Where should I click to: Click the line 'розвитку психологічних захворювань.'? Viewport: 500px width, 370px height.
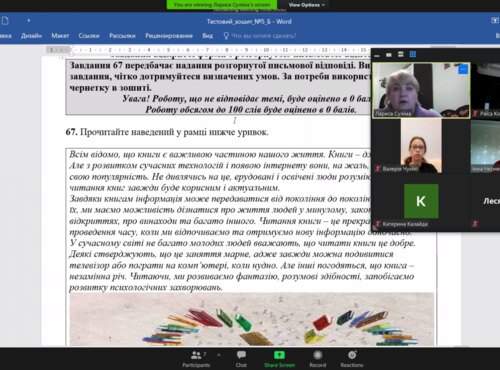(x=146, y=288)
